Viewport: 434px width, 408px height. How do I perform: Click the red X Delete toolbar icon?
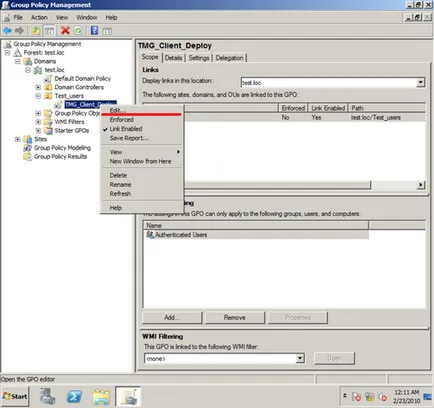(x=65, y=31)
